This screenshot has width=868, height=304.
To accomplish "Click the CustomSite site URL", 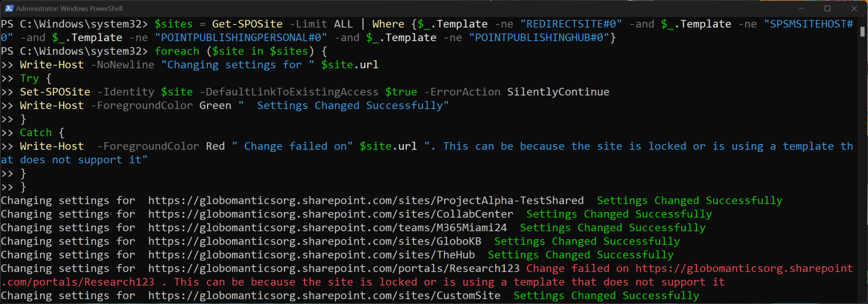I will pos(324,296).
